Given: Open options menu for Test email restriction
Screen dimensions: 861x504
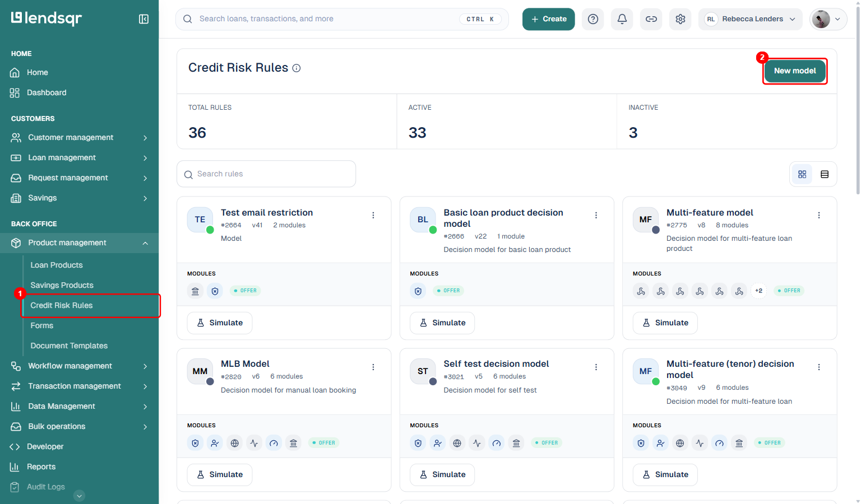Looking at the screenshot, I should (373, 215).
